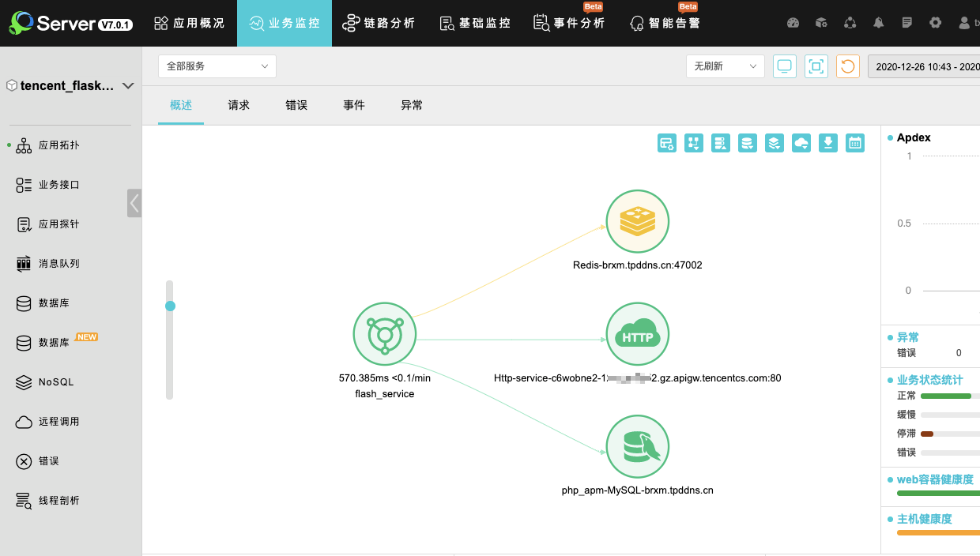Image resolution: width=980 pixels, height=556 pixels.
Task: Open the notification bell in top bar
Action: tap(879, 23)
